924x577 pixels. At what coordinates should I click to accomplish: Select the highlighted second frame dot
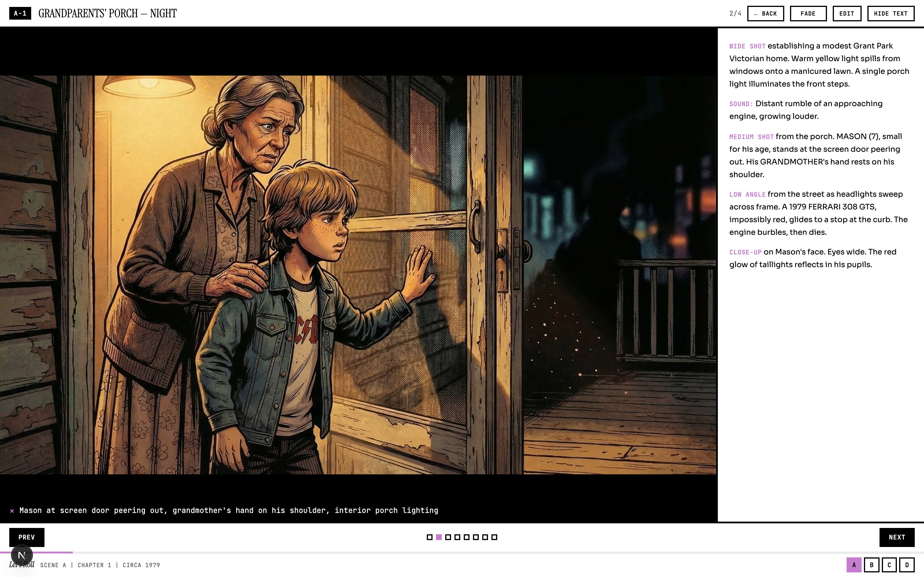439,537
